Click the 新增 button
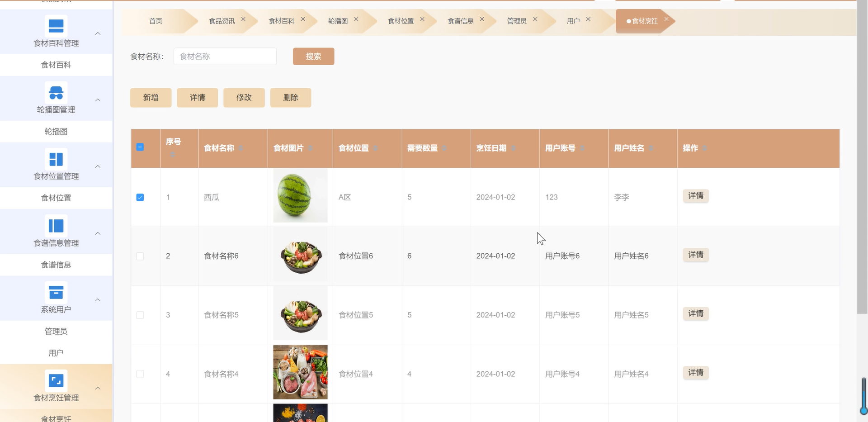 [151, 98]
